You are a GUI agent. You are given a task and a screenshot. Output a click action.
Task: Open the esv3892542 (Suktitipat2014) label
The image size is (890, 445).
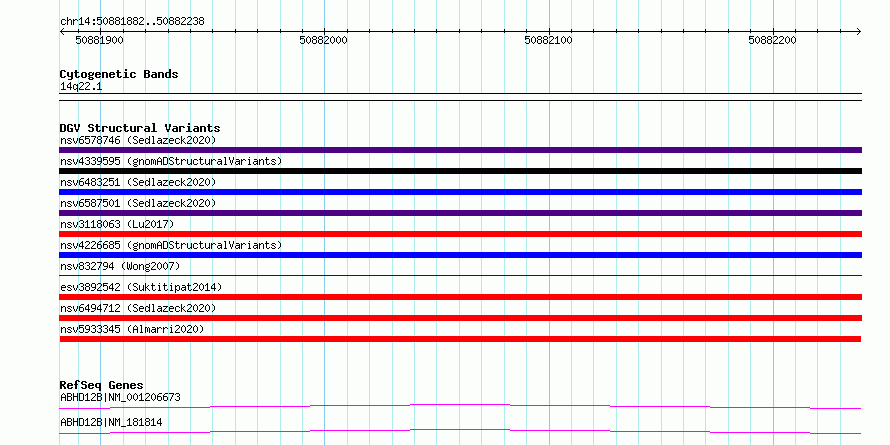coord(141,287)
